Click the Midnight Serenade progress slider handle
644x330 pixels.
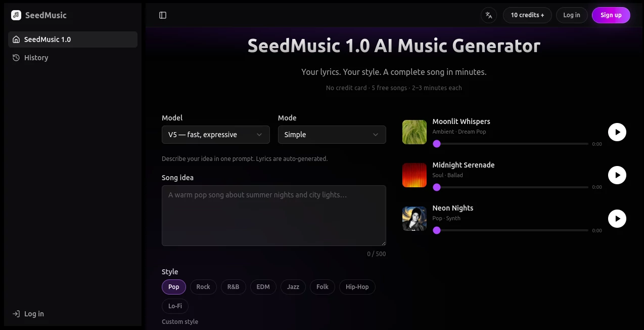click(437, 187)
